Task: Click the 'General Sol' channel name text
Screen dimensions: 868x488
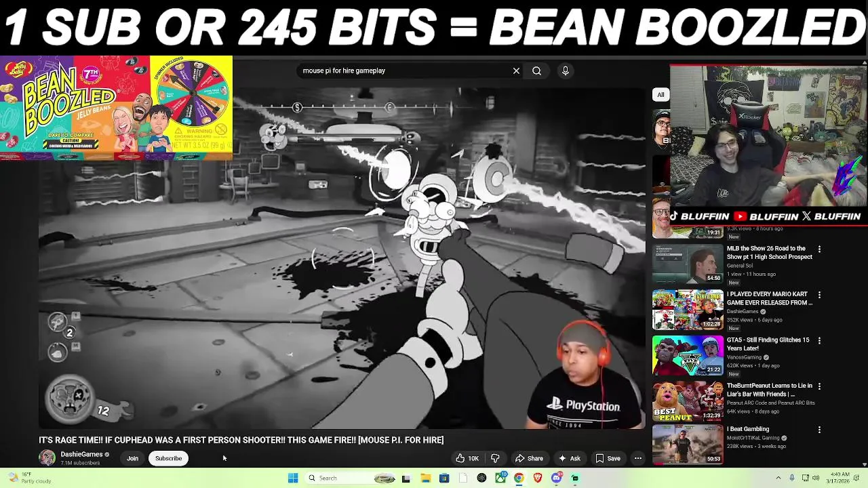Action: 740,266
